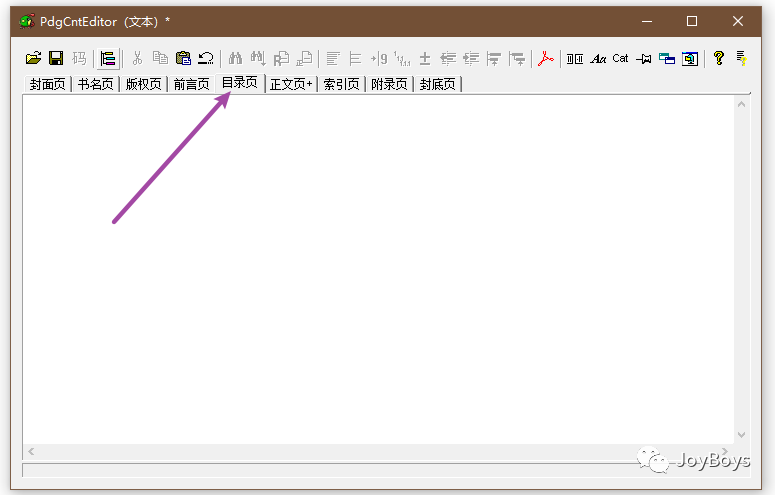This screenshot has width=775, height=495.
Task: Open font settings with Aa icon
Action: 598,59
